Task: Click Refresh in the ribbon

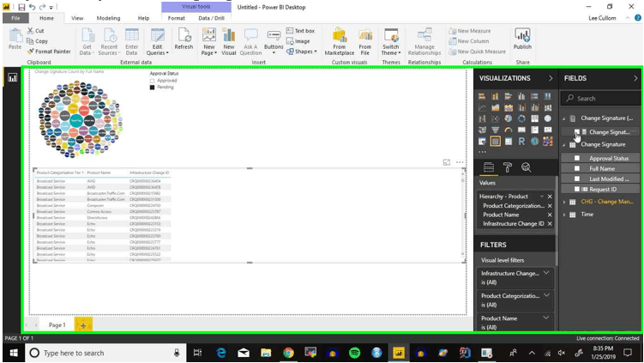Action: [184, 39]
